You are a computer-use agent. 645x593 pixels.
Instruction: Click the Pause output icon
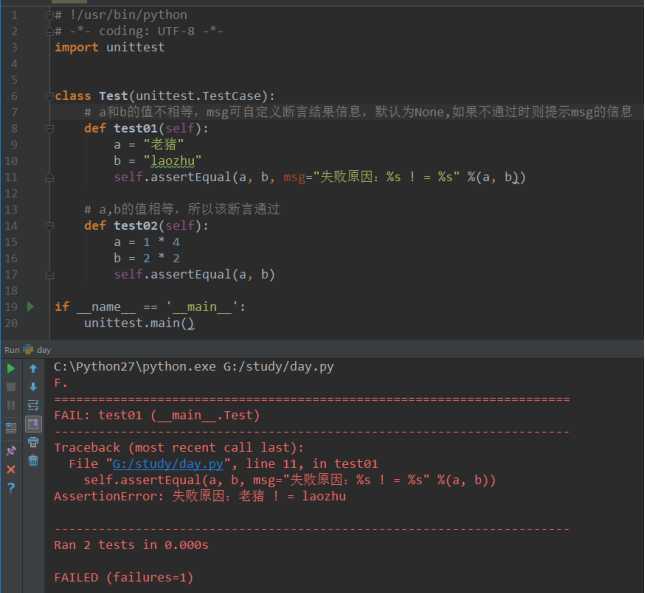11,405
